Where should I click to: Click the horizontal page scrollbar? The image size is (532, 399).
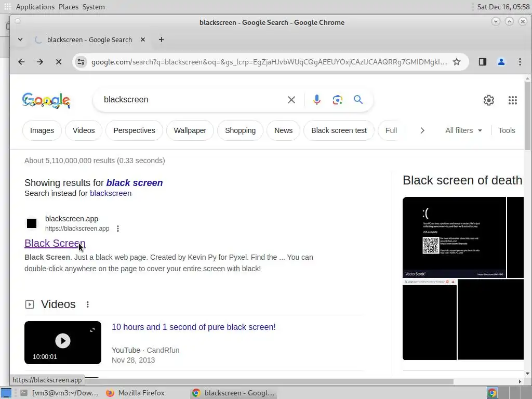coord(269,382)
